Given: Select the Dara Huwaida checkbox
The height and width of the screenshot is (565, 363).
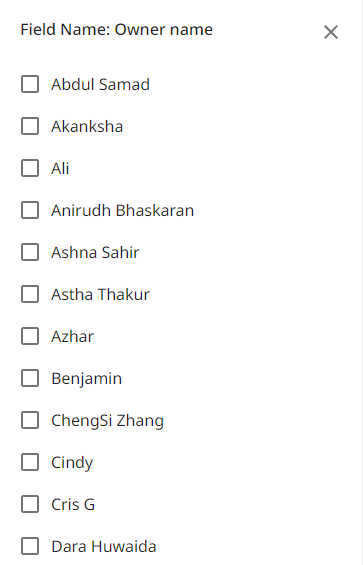Looking at the screenshot, I should pos(30,546).
